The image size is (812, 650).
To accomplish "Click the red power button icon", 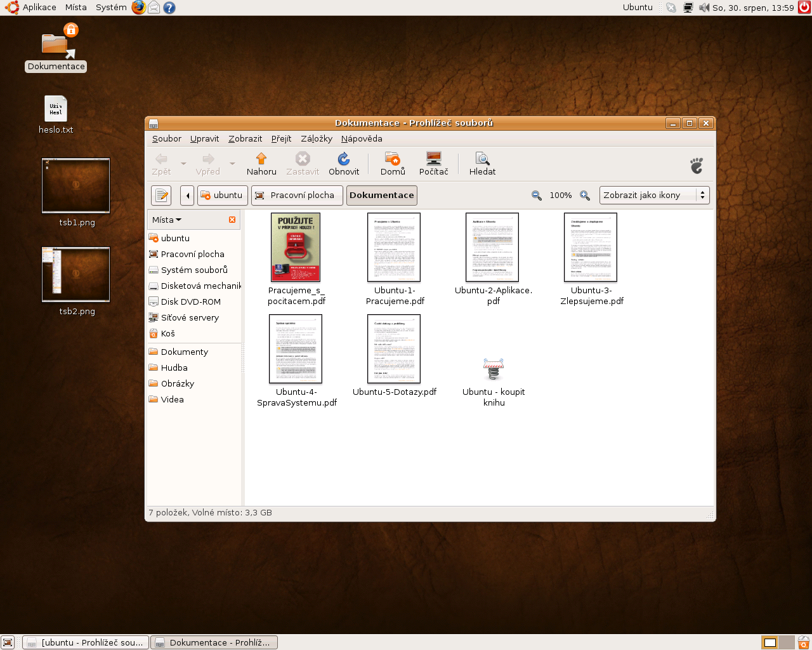I will tap(804, 8).
